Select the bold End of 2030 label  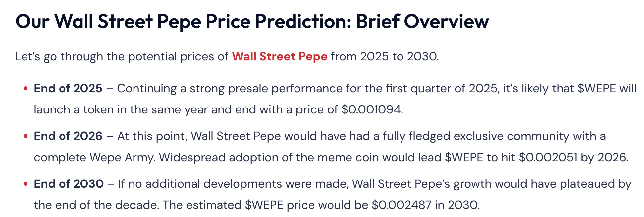click(69, 184)
